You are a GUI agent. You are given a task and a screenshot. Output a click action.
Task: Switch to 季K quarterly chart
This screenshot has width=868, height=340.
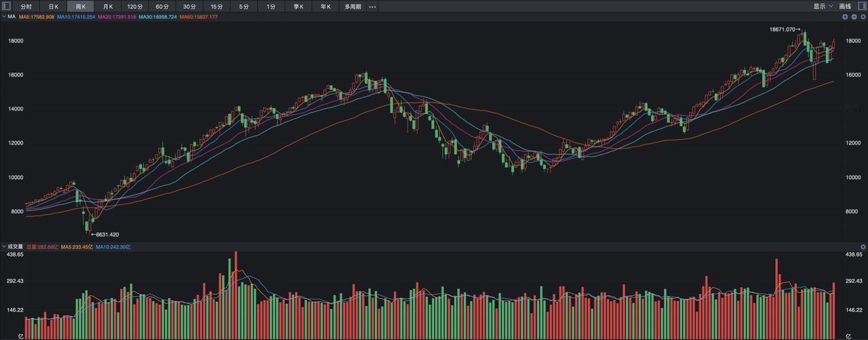click(298, 6)
